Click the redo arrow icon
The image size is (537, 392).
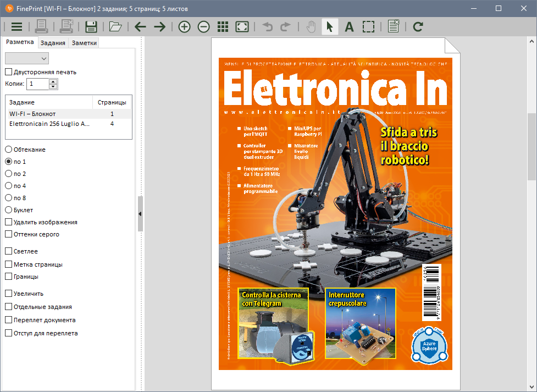click(285, 27)
